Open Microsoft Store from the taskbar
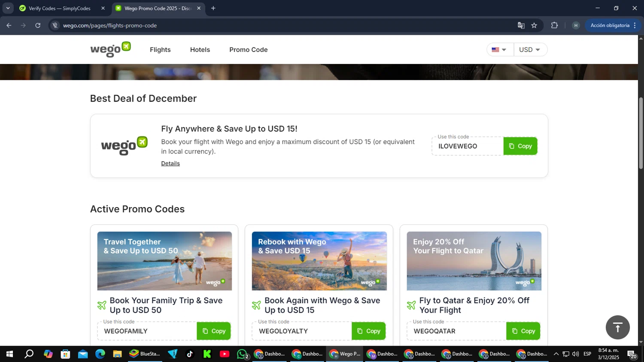Image resolution: width=644 pixels, height=362 pixels. [x=65, y=354]
